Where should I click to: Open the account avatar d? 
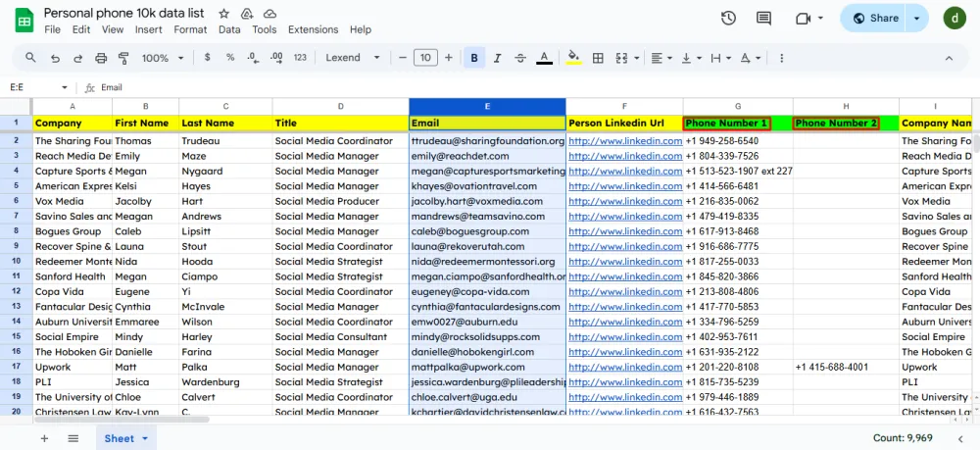[955, 18]
